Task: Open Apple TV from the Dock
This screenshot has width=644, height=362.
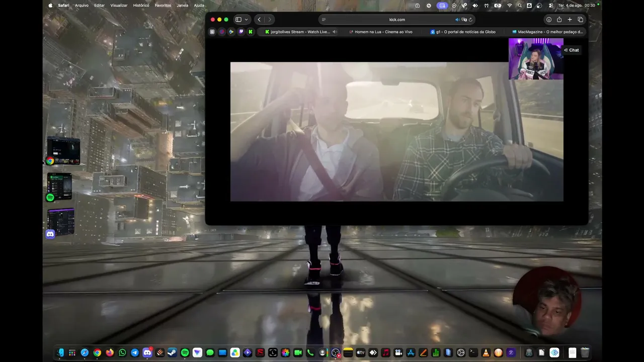Action: tap(361, 353)
